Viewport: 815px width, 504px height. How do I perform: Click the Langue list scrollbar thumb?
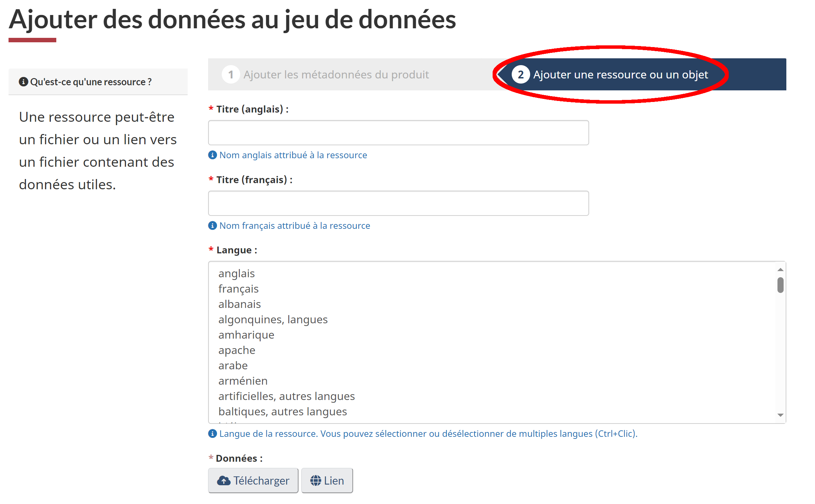tap(780, 285)
